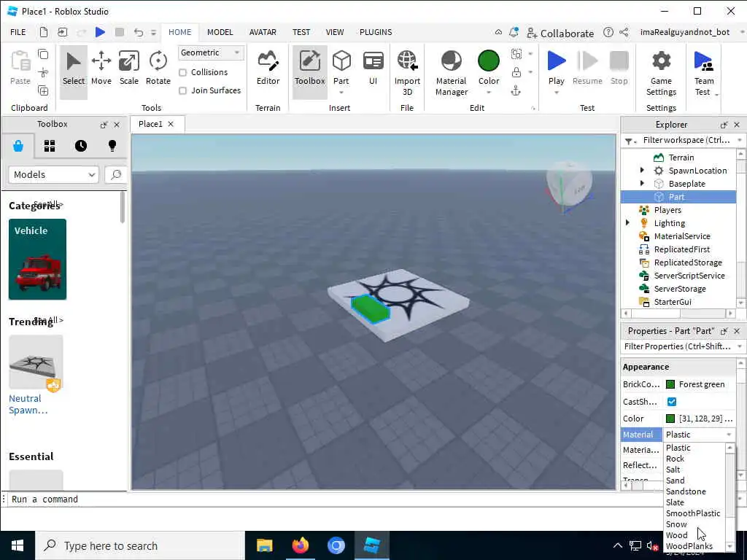This screenshot has width=747, height=560.
Task: Open the Part insert dropdown arrow
Action: (341, 93)
